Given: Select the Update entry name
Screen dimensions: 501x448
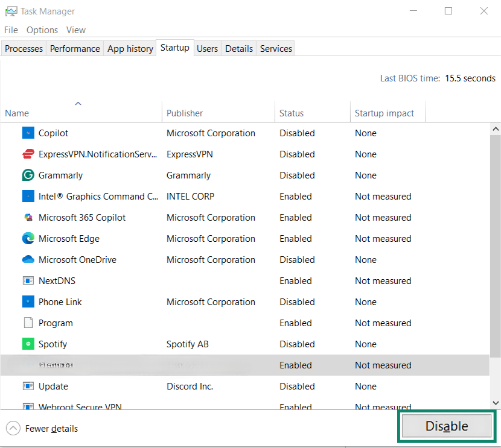Looking at the screenshot, I should pyautogui.click(x=53, y=386).
